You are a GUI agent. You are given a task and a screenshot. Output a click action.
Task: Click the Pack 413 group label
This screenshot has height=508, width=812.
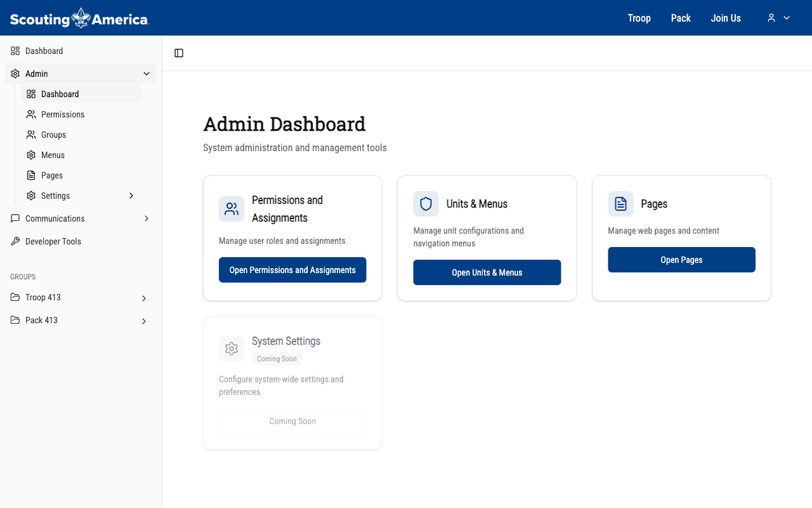click(x=41, y=320)
